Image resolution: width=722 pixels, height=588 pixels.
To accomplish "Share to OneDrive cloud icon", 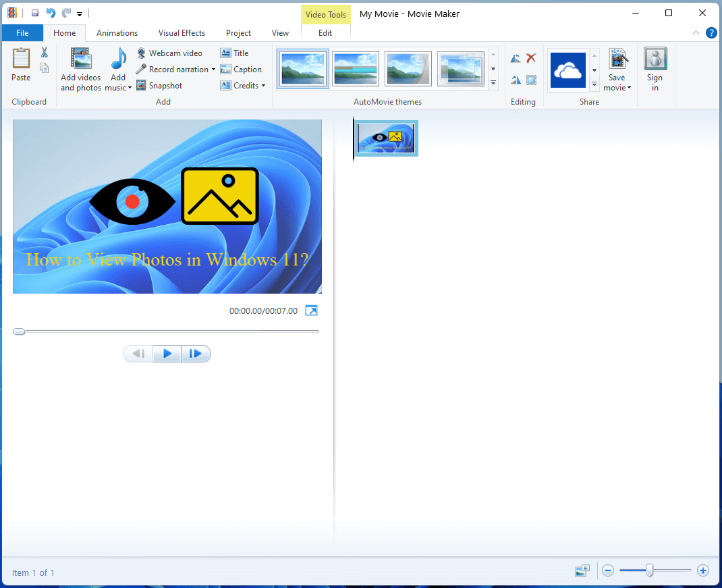I will coord(568,70).
